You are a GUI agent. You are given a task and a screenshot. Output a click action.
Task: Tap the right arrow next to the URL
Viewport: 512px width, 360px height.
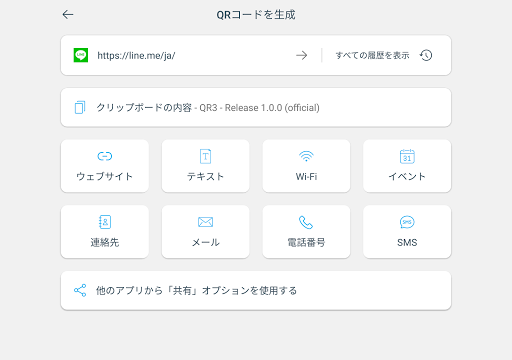click(x=302, y=55)
